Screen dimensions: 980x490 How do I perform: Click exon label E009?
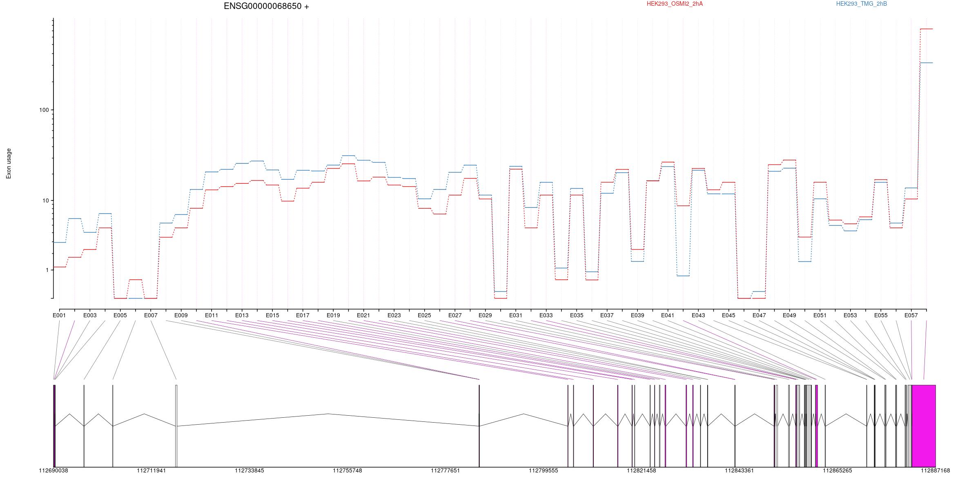point(181,315)
